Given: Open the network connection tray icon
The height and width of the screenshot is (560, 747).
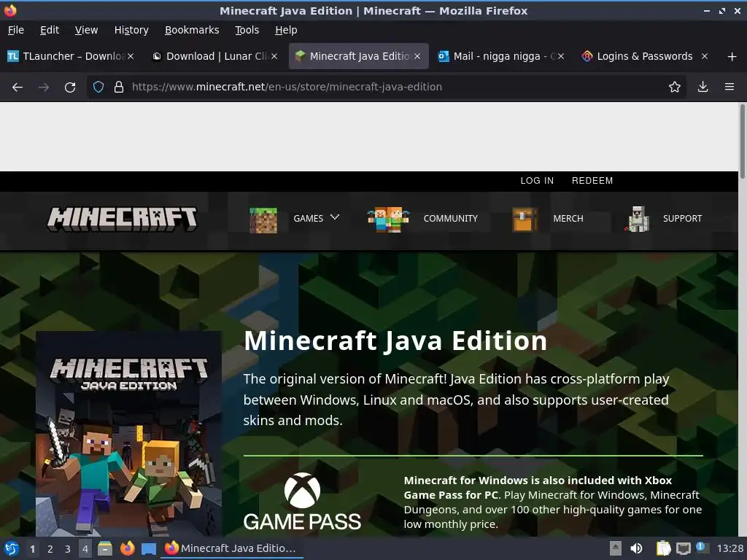Looking at the screenshot, I should [684, 549].
